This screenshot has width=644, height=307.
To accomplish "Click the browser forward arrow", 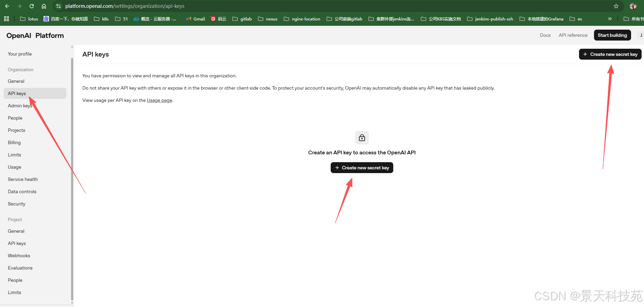I will (x=19, y=6).
